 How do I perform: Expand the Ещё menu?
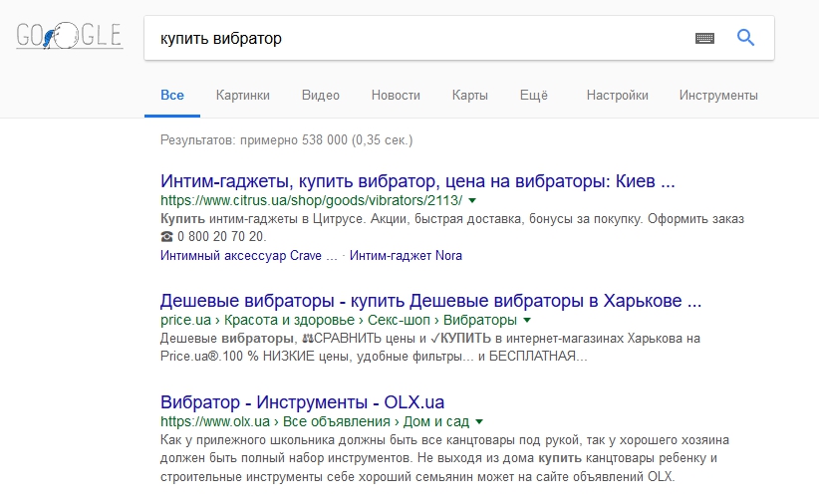tap(534, 95)
